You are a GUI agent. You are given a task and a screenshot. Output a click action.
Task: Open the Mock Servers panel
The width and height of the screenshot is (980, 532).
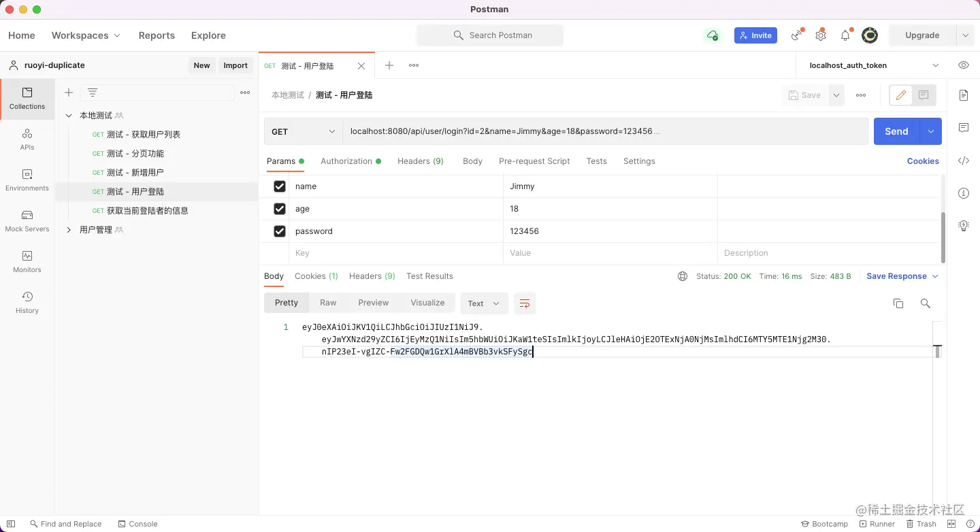pyautogui.click(x=27, y=220)
